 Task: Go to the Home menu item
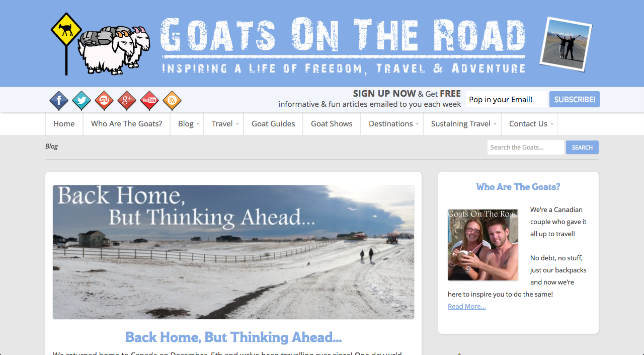(x=64, y=124)
